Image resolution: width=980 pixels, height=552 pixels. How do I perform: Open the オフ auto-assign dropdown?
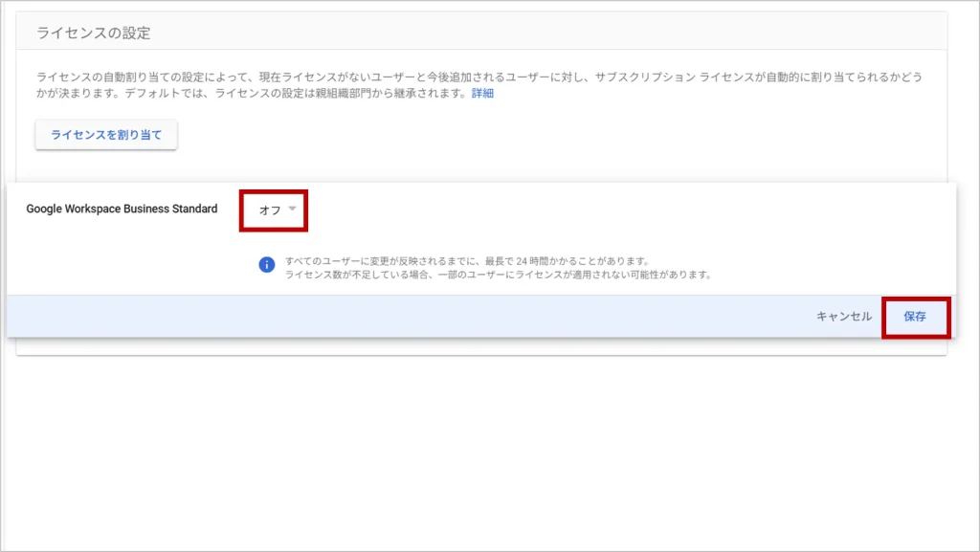[x=273, y=210]
